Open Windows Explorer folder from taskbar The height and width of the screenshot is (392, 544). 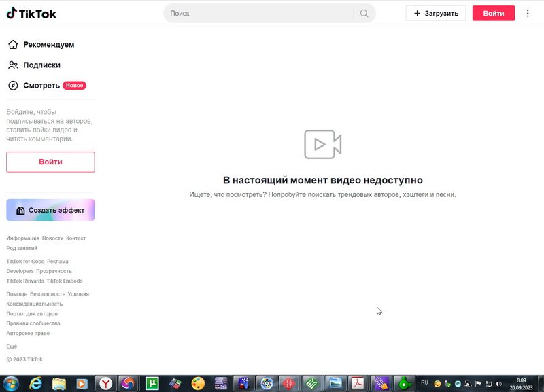click(x=59, y=384)
